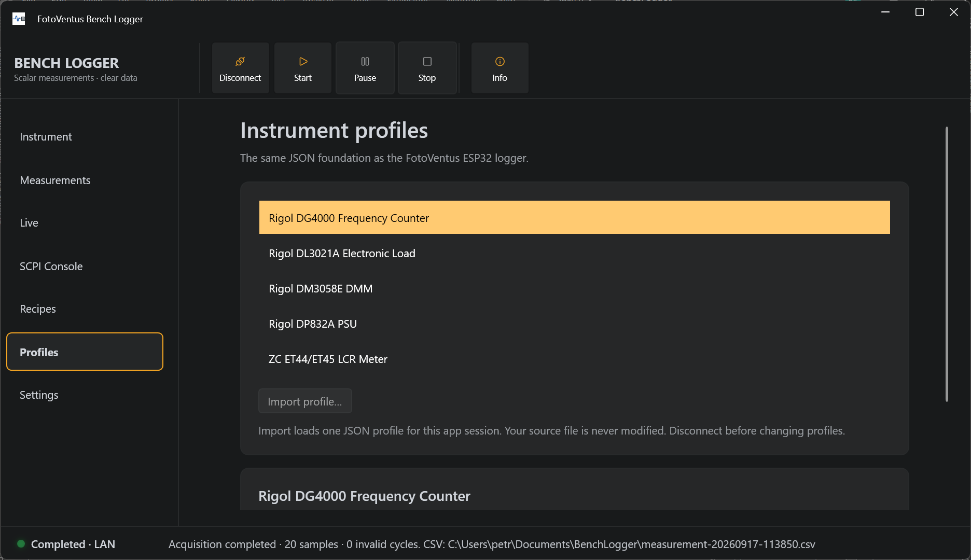Open the Info button in the toolbar
The image size is (971, 560).
tap(500, 68)
